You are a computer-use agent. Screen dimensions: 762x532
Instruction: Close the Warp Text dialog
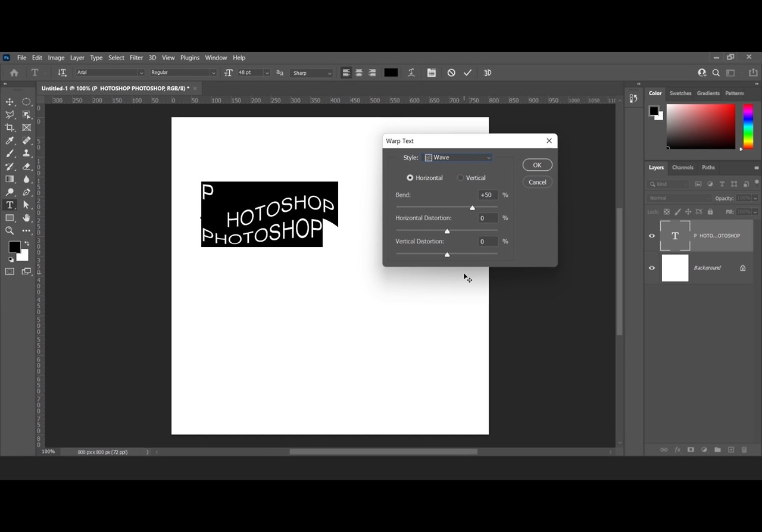[x=549, y=141]
